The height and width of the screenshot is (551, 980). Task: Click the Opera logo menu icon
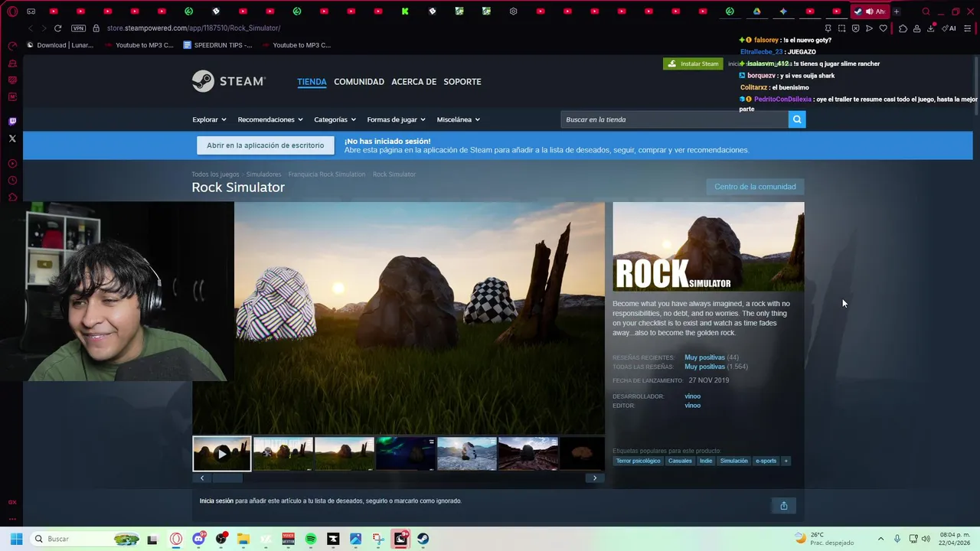(12, 11)
